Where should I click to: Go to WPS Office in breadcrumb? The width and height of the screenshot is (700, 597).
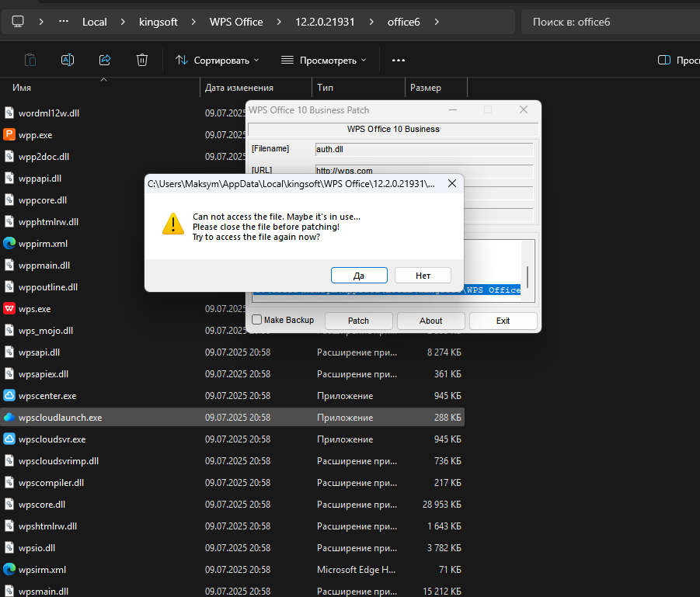coord(236,22)
